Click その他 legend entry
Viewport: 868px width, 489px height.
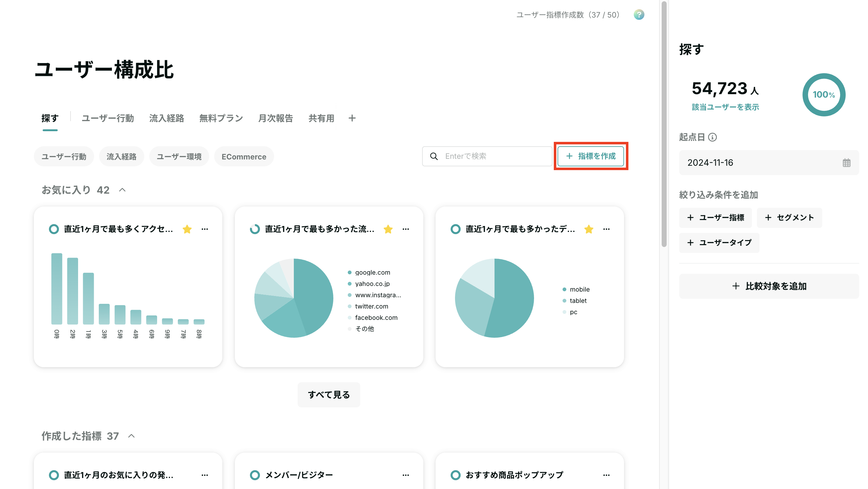361,329
